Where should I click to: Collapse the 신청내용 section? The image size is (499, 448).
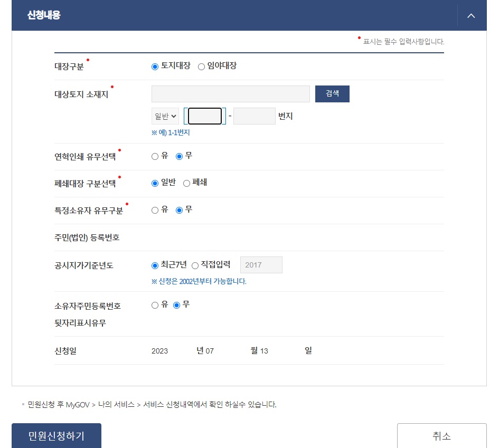pos(470,15)
